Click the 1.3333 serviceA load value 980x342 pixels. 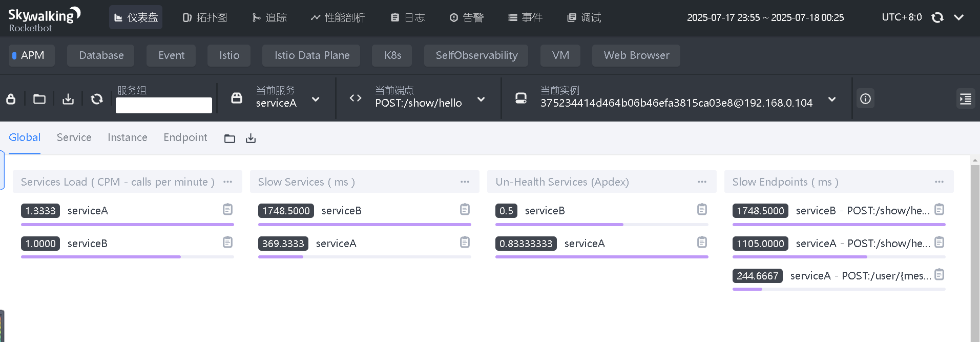(40, 211)
